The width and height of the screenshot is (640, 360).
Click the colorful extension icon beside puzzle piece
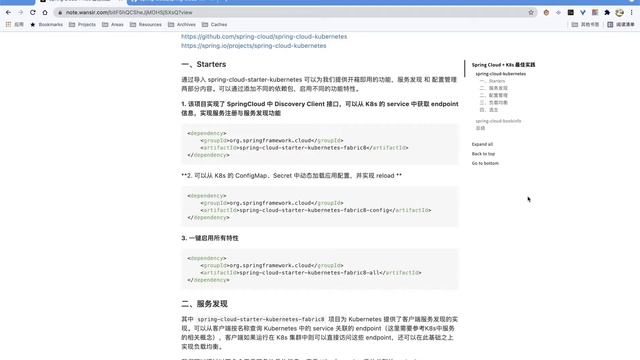pos(595,13)
